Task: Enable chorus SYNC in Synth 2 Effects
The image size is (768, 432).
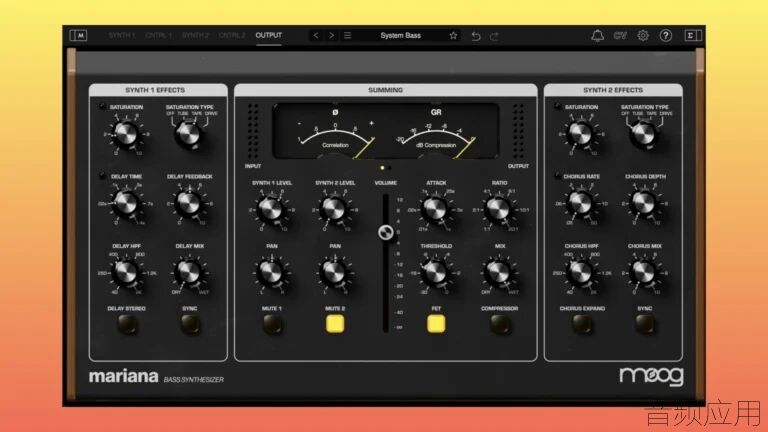Action: click(645, 324)
